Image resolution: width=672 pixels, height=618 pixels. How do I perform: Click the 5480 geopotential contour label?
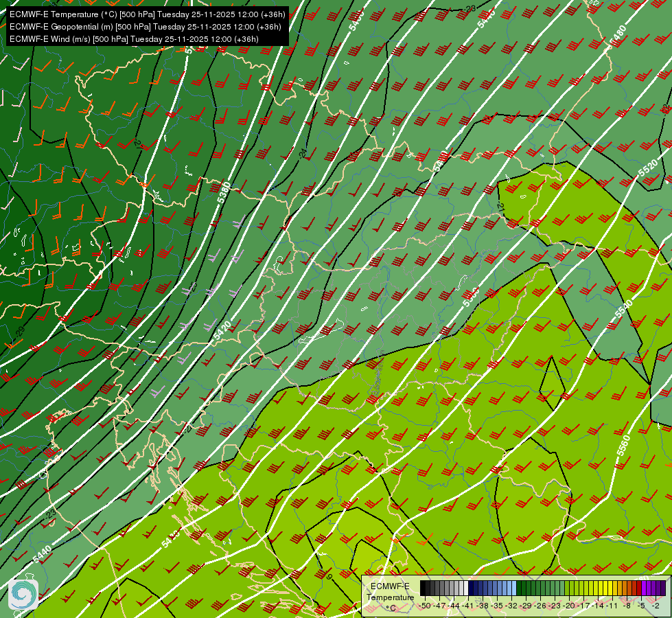point(618,36)
